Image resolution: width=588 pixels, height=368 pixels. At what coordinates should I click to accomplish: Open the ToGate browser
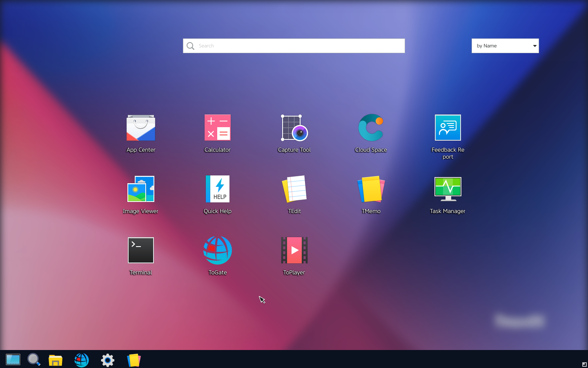pos(217,250)
